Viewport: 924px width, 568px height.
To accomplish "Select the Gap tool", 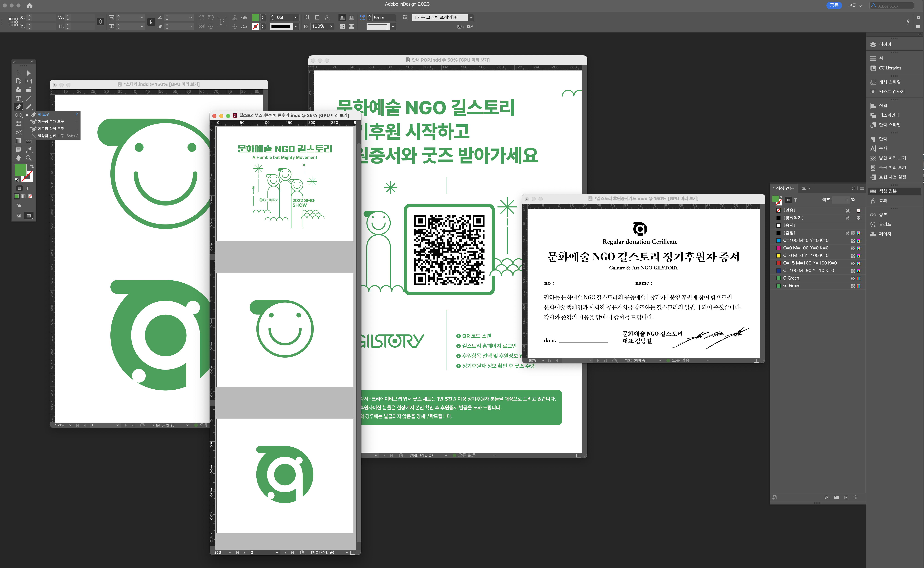I will pos(29,81).
